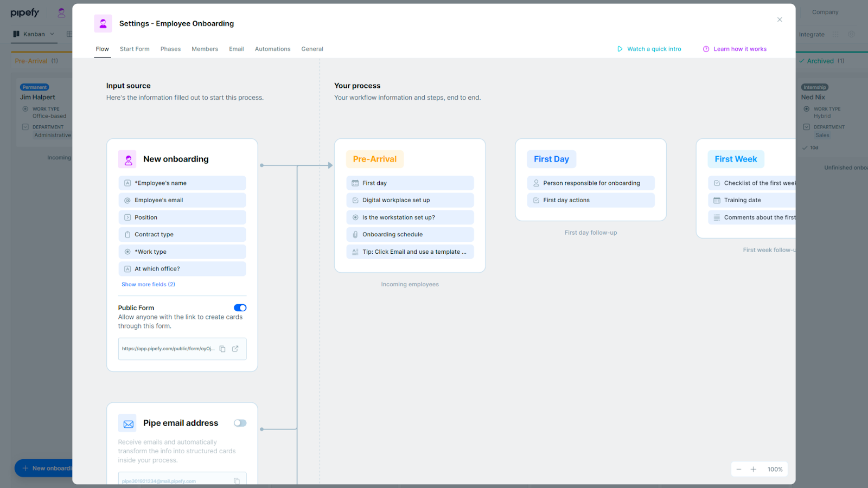This screenshot has height=488, width=868.
Task: Disable the Public Form toggle
Action: coord(240,308)
